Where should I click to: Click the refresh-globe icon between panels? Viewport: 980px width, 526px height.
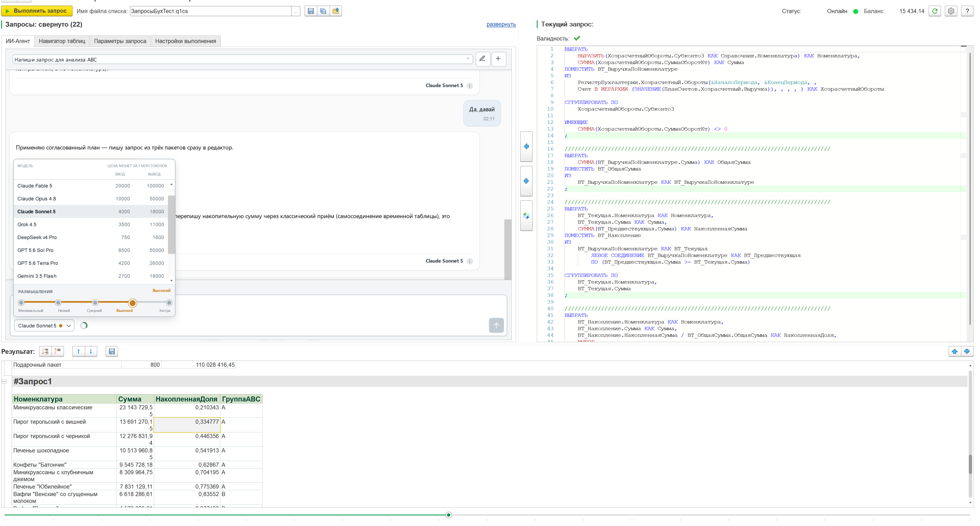pyautogui.click(x=526, y=216)
